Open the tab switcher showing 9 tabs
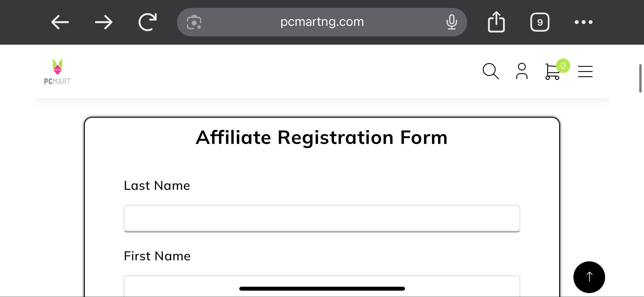Screen dimensions: 644x297 (x=540, y=22)
